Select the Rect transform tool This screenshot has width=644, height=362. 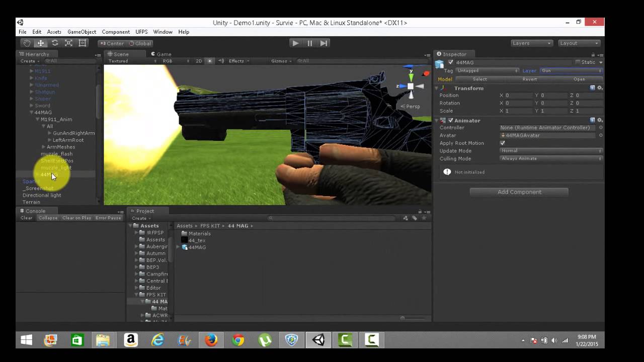pos(83,43)
